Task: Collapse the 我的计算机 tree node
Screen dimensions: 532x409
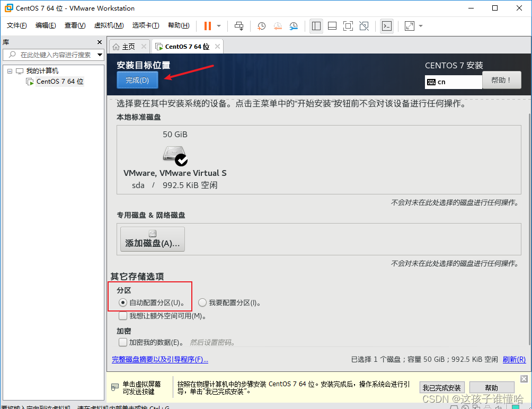Action: [10, 71]
